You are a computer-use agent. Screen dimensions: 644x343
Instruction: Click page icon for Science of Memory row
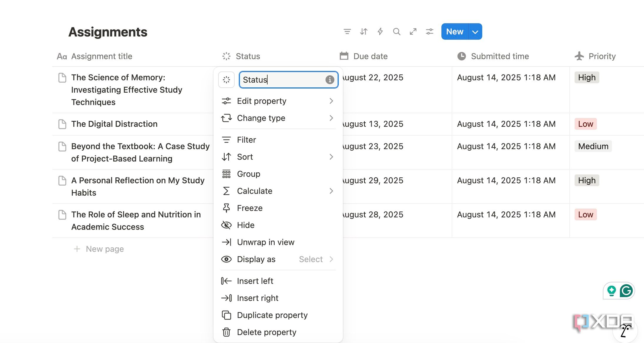(x=62, y=78)
